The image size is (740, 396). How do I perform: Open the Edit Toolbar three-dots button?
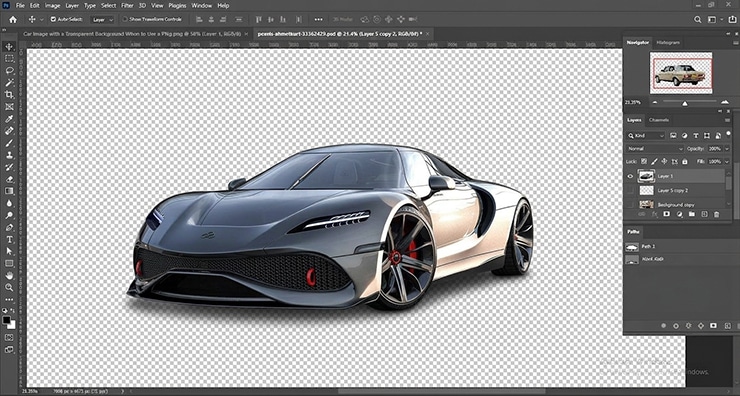[9, 300]
